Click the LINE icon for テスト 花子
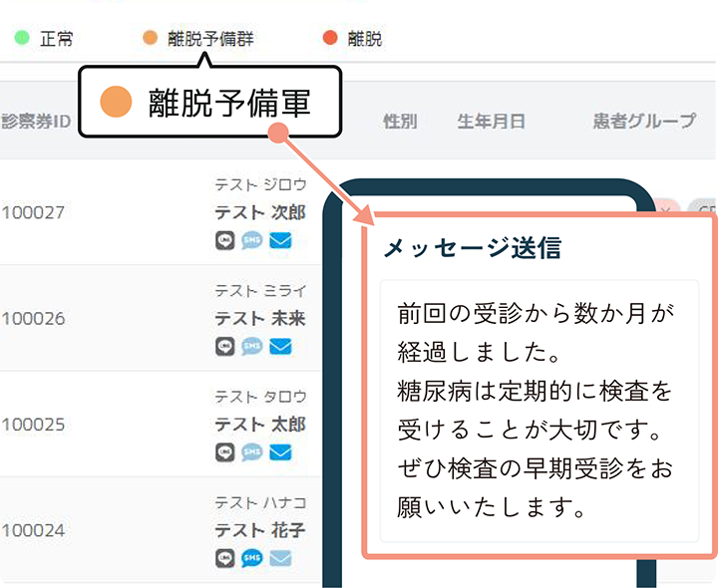Viewport: 718px width, 588px height. 224,558
